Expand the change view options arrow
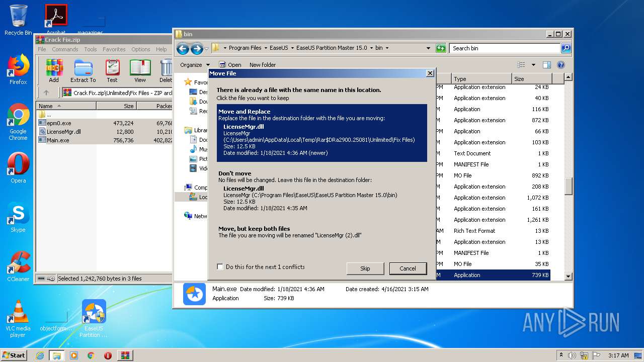This screenshot has width=644, height=362. pos(533,65)
